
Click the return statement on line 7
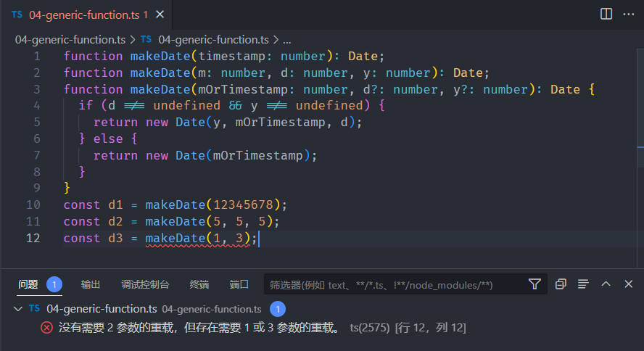(x=205, y=156)
